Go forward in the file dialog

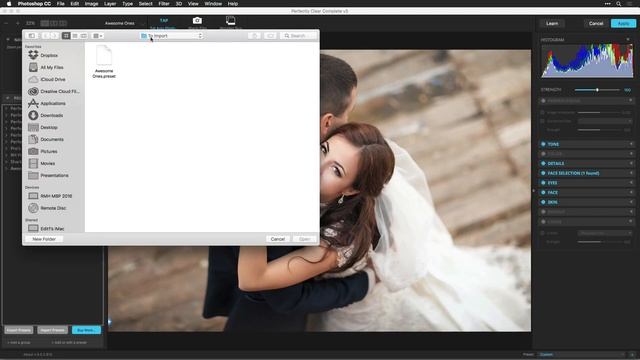pos(54,36)
